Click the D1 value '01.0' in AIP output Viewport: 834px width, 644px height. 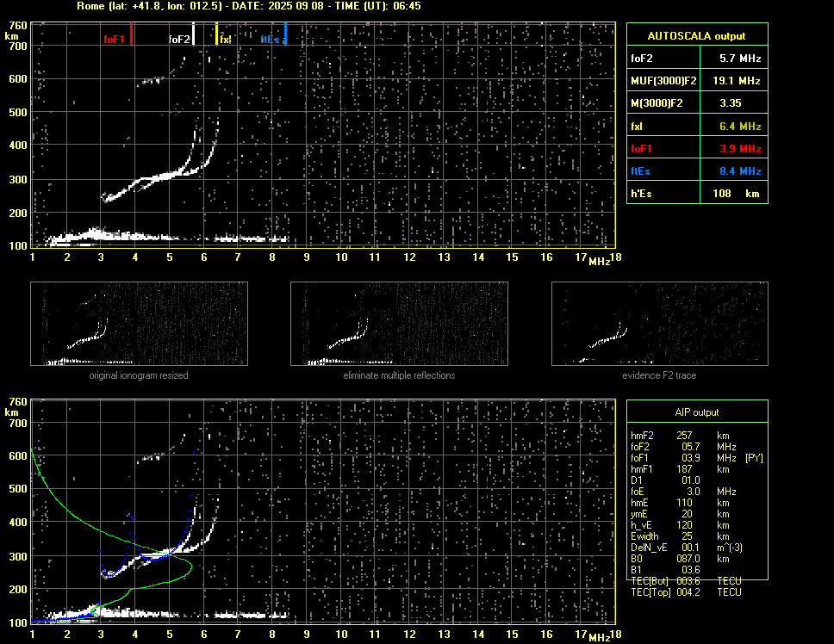690,480
